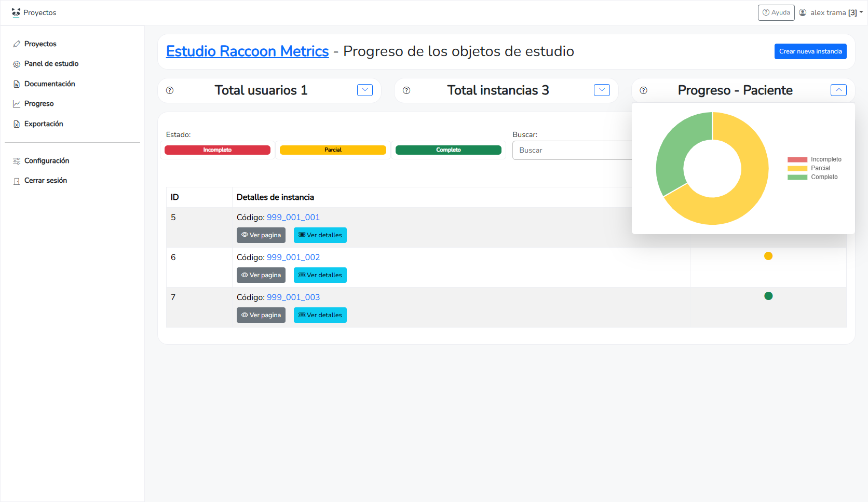Filter by Completo status
The width and height of the screenshot is (868, 502).
point(449,150)
